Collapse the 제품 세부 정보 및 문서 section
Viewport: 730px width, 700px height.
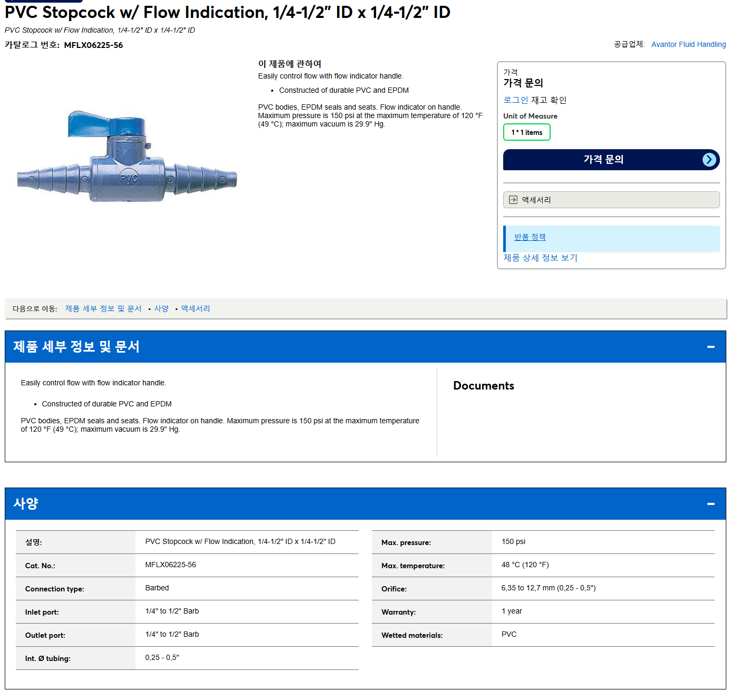coord(710,347)
